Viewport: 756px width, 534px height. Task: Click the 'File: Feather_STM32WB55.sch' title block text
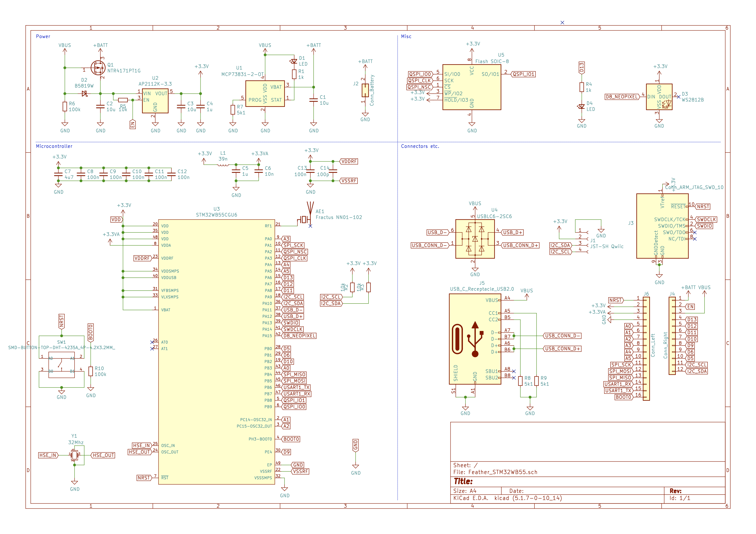tap(495, 472)
